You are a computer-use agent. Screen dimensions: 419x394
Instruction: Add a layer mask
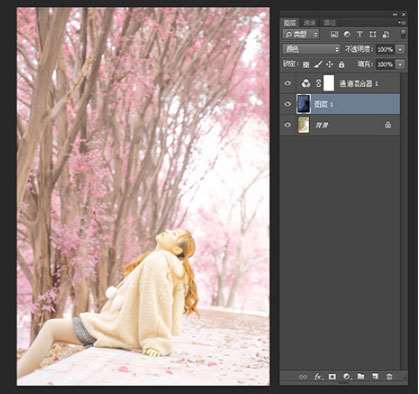(332, 377)
